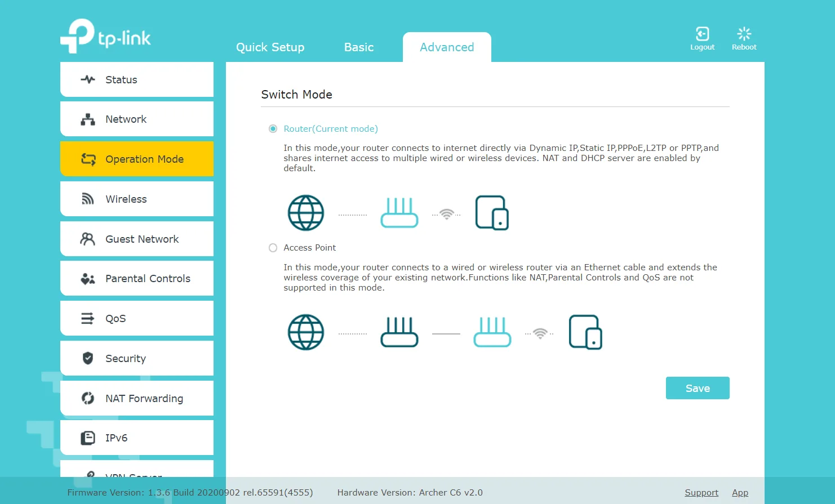Select the Router mode radio button
This screenshot has width=835, height=504.
273,129
